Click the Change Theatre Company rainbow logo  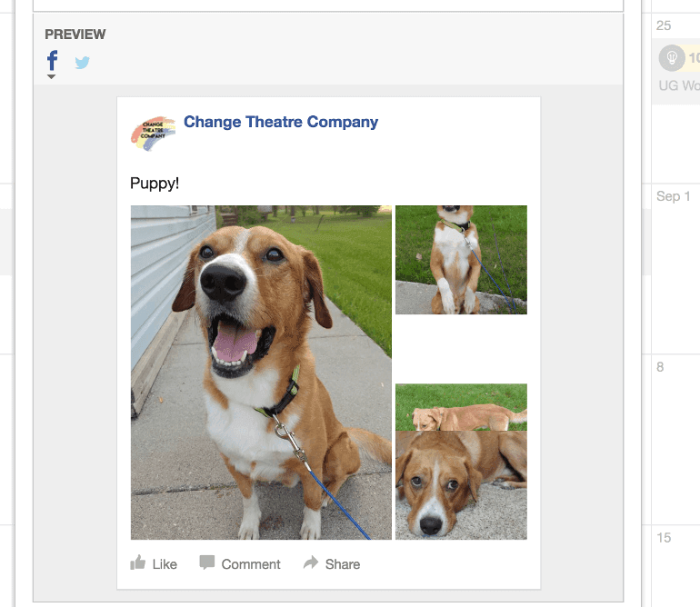154,132
